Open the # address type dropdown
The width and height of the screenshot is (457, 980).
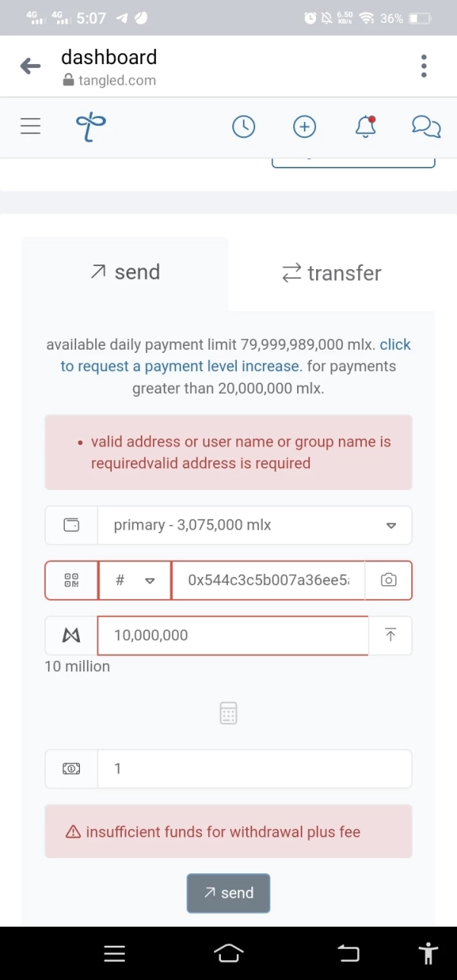135,581
